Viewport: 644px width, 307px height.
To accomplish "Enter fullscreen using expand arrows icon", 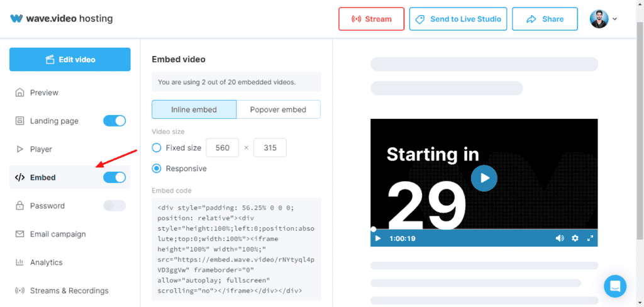I will point(590,238).
